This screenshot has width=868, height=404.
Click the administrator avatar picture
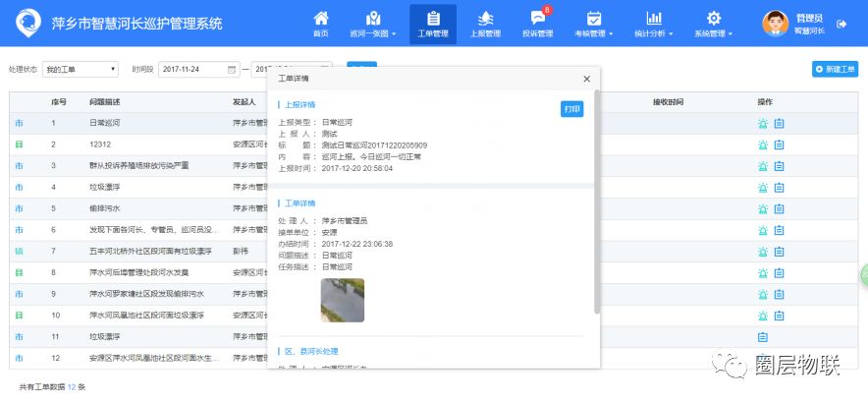tap(775, 24)
